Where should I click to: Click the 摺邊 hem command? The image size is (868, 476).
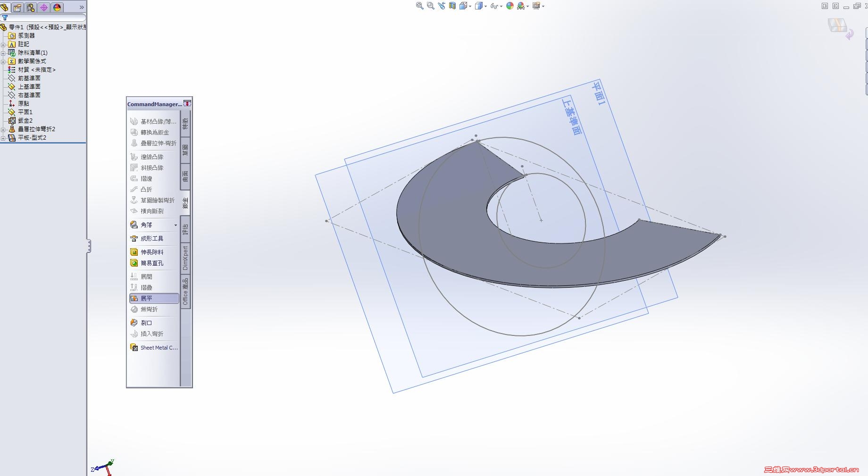coord(142,178)
